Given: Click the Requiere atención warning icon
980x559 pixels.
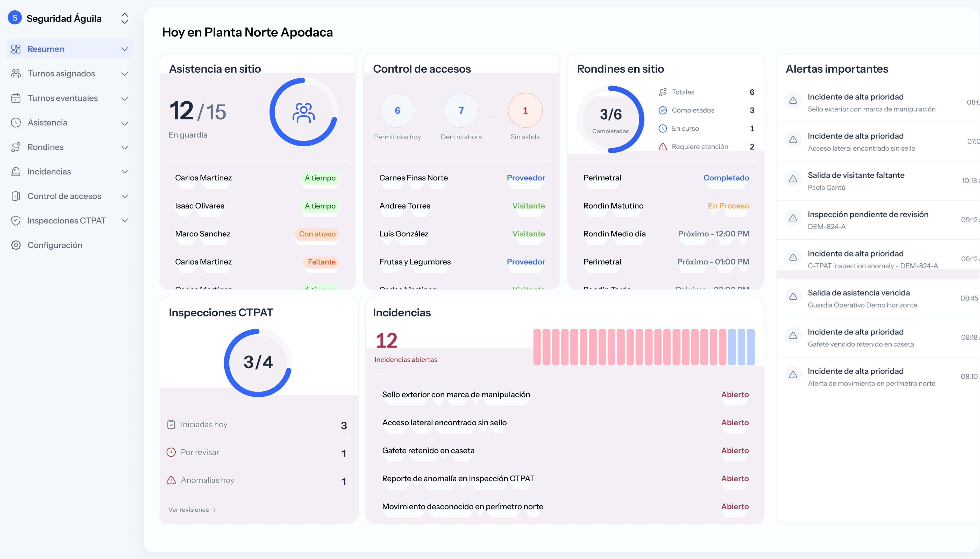Looking at the screenshot, I should point(663,147).
